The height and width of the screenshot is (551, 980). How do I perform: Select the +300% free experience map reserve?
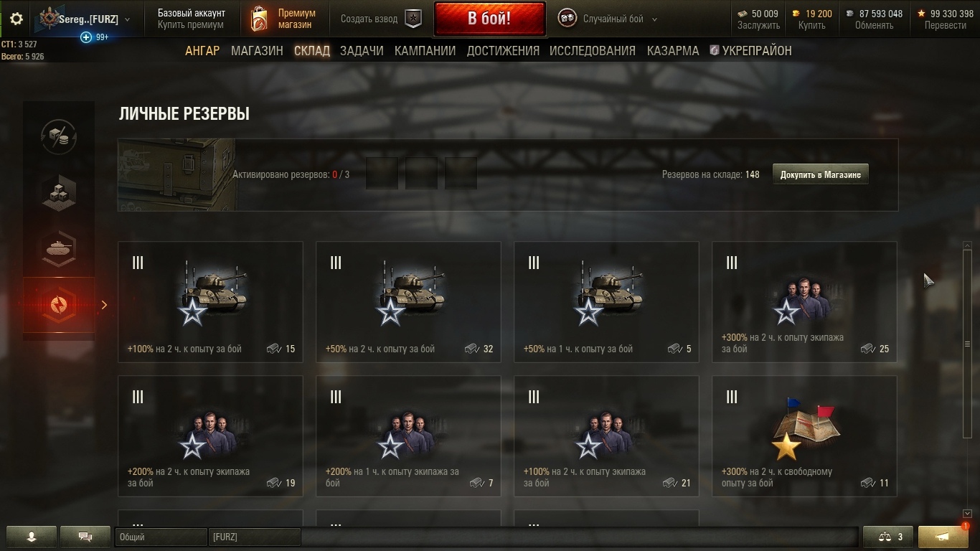point(804,436)
